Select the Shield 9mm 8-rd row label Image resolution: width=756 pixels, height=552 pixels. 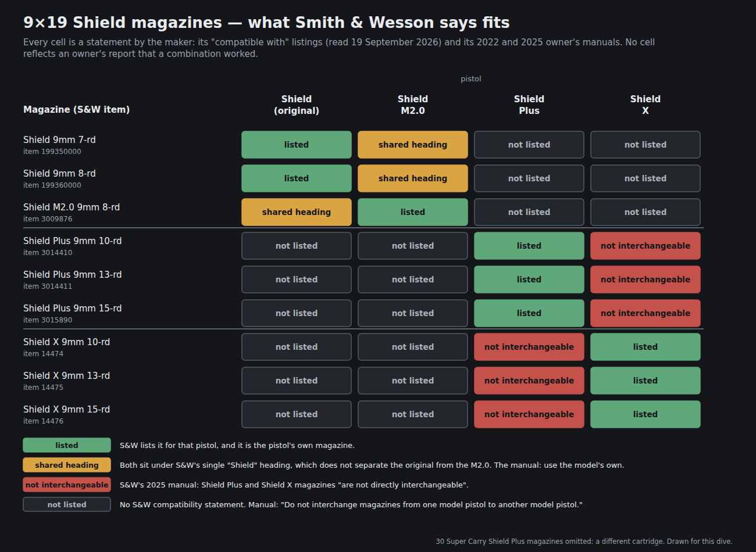[x=59, y=174]
